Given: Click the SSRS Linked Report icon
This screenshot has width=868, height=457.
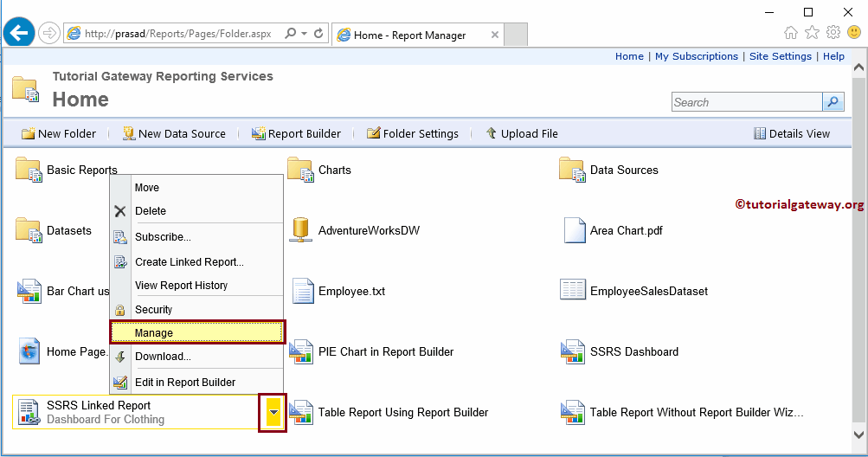Looking at the screenshot, I should tap(29, 413).
